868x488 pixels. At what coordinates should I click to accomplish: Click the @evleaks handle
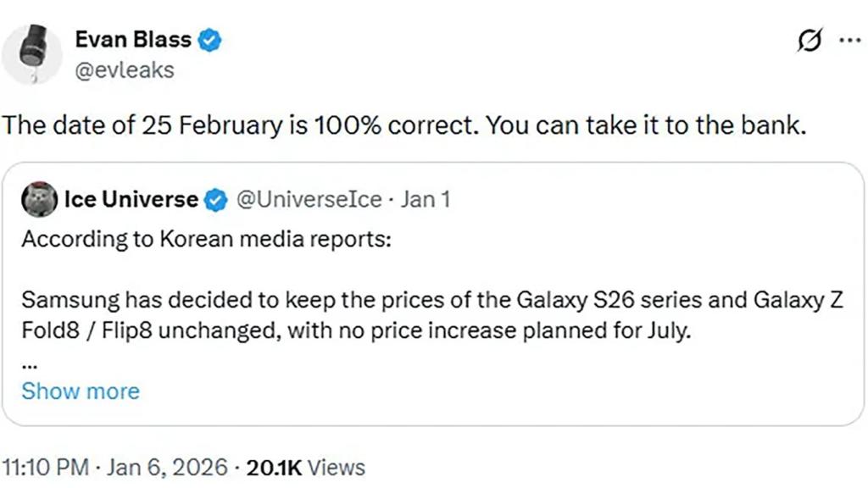click(x=125, y=69)
